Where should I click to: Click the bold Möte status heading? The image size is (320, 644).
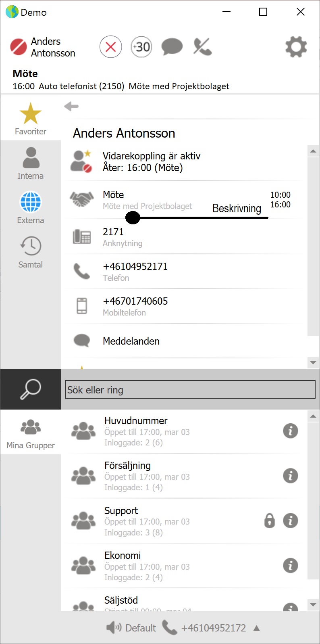(25, 73)
